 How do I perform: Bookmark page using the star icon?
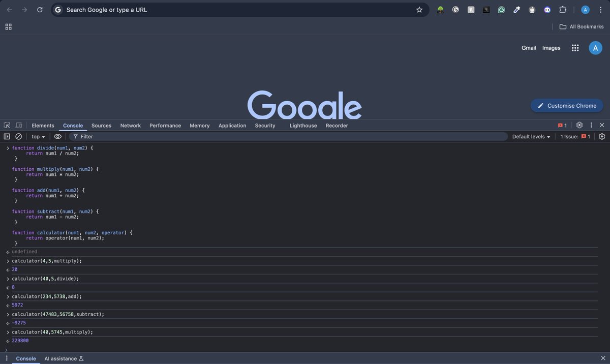419,10
